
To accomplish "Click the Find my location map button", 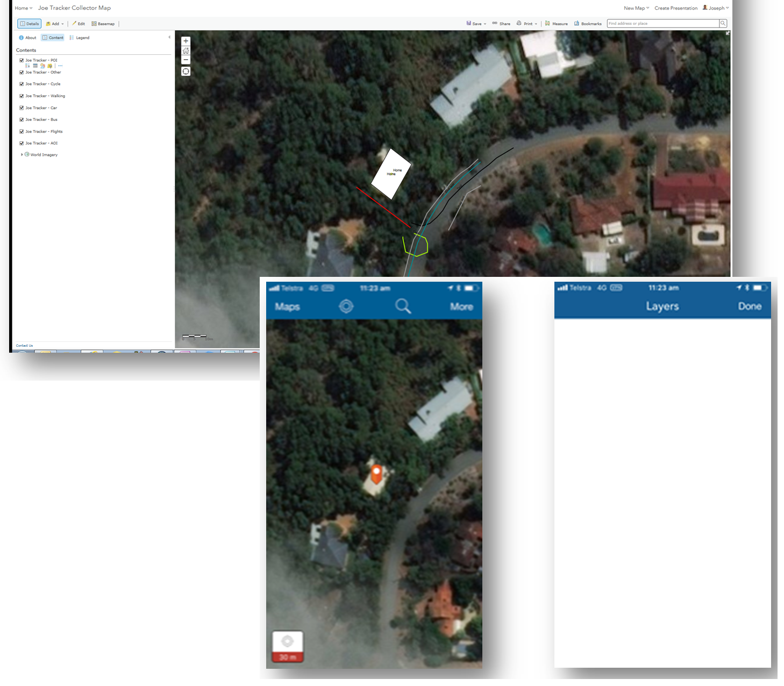I will click(186, 72).
